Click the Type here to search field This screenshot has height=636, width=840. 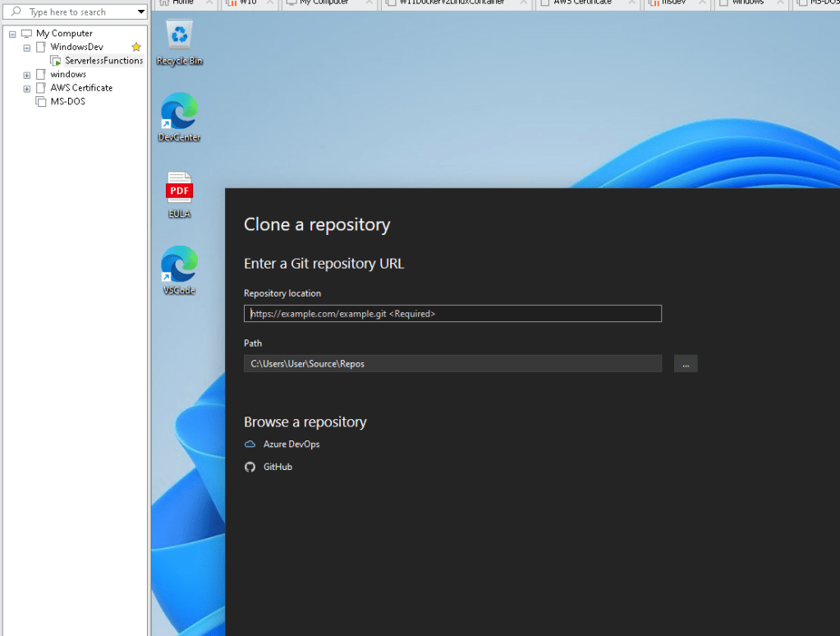pos(75,12)
